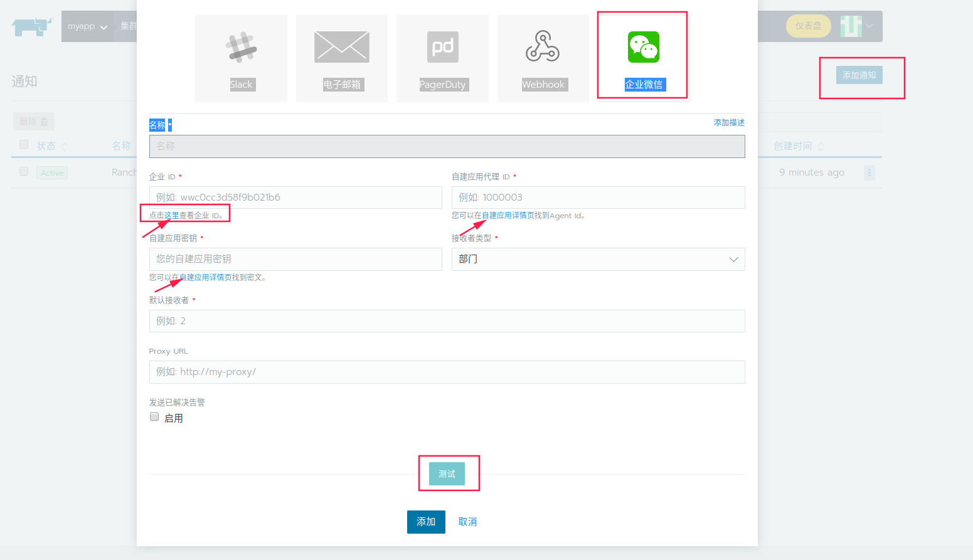The image size is (973, 560).
Task: Focus the 企业 ID input field
Action: click(x=295, y=198)
